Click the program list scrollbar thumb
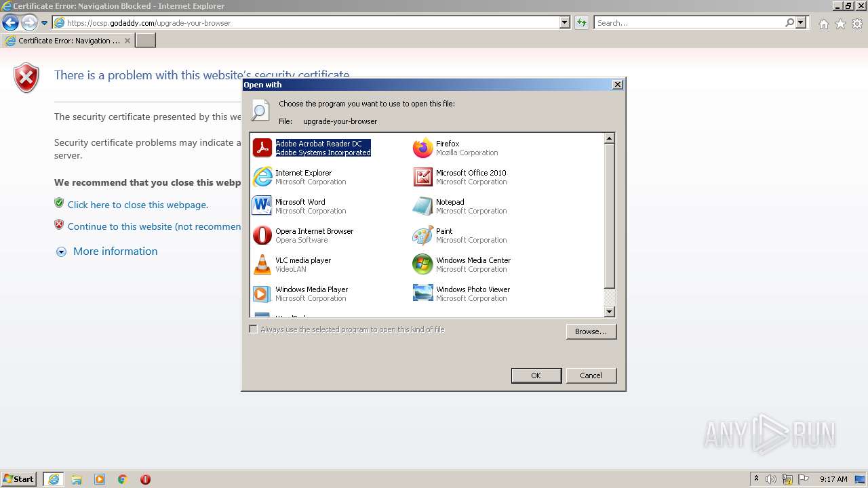 tap(610, 216)
